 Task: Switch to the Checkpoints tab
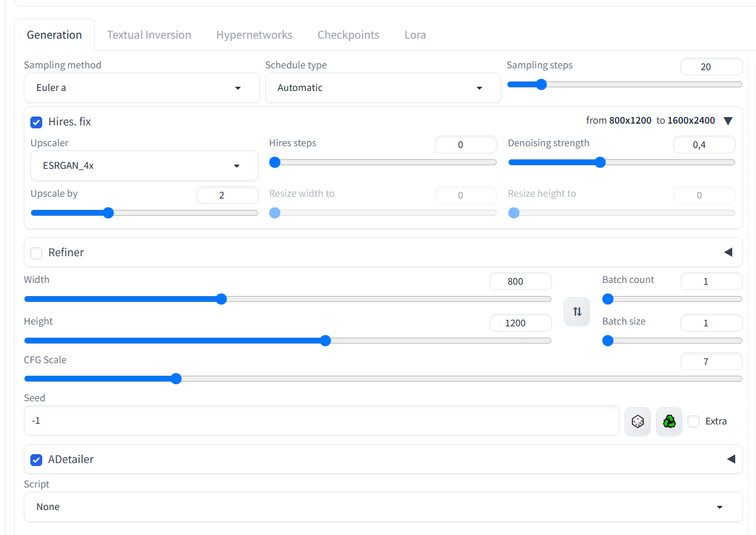click(x=348, y=35)
